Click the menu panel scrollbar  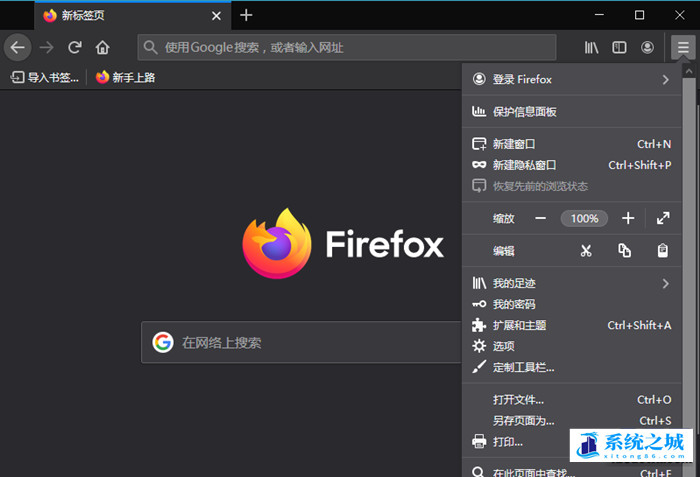click(689, 277)
